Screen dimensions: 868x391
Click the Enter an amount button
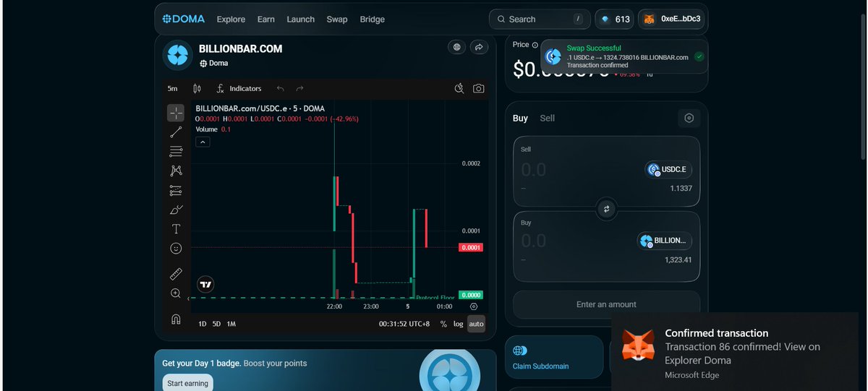click(606, 304)
